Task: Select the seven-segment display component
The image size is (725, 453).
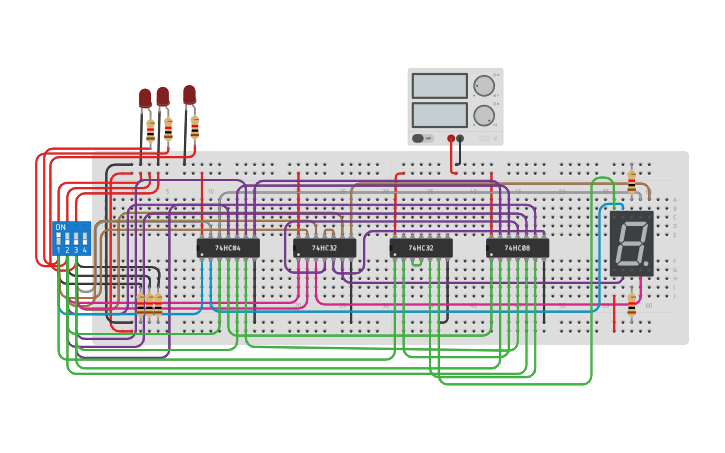Action: coord(631,243)
